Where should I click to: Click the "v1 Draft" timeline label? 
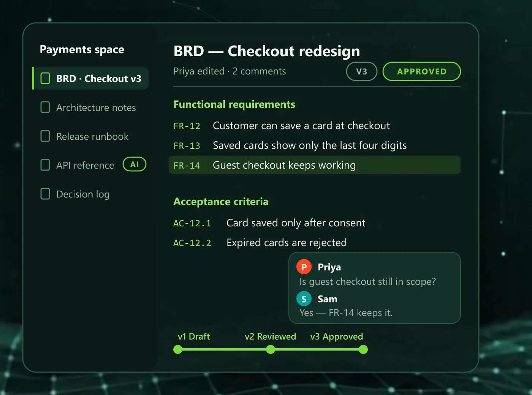pos(194,337)
